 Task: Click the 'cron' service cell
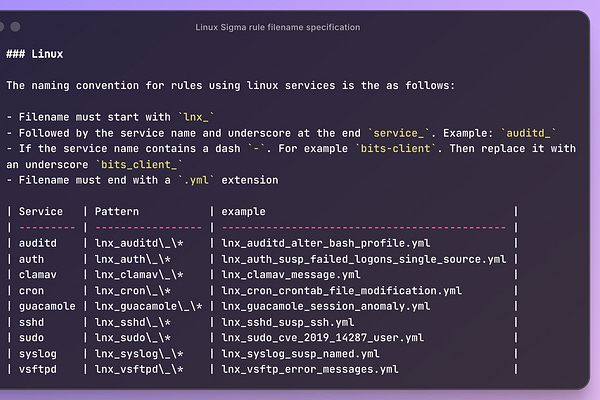tap(31, 291)
